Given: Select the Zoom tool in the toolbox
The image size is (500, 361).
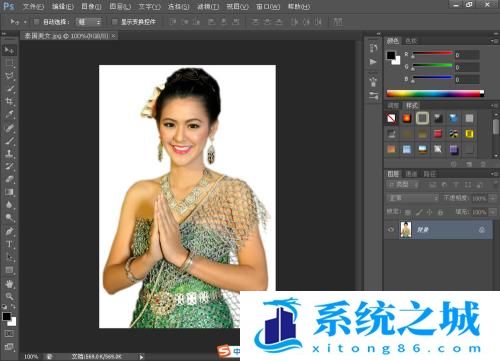Looking at the screenshot, I should pyautogui.click(x=9, y=296).
